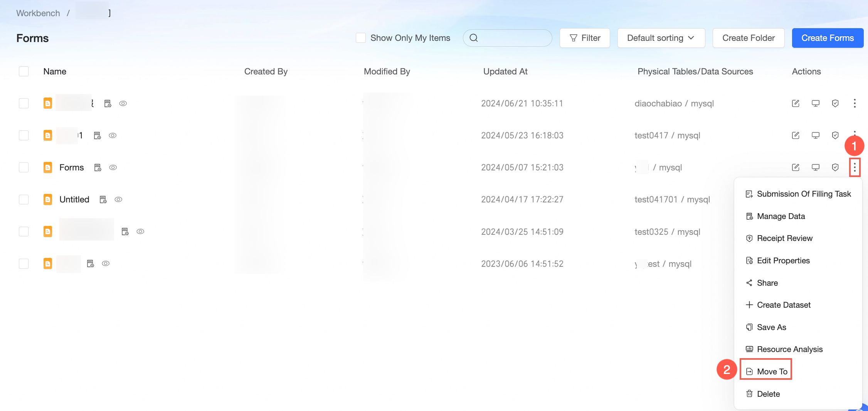Click the manage data icon beside Untitled name
This screenshot has width=868, height=411.
(103, 199)
